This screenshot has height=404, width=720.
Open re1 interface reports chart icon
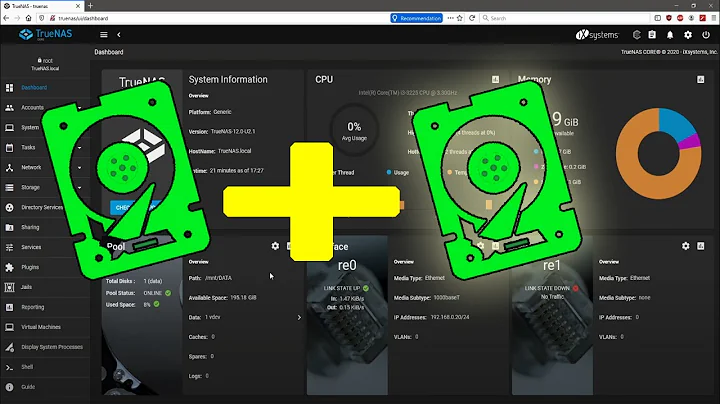[x=701, y=246]
